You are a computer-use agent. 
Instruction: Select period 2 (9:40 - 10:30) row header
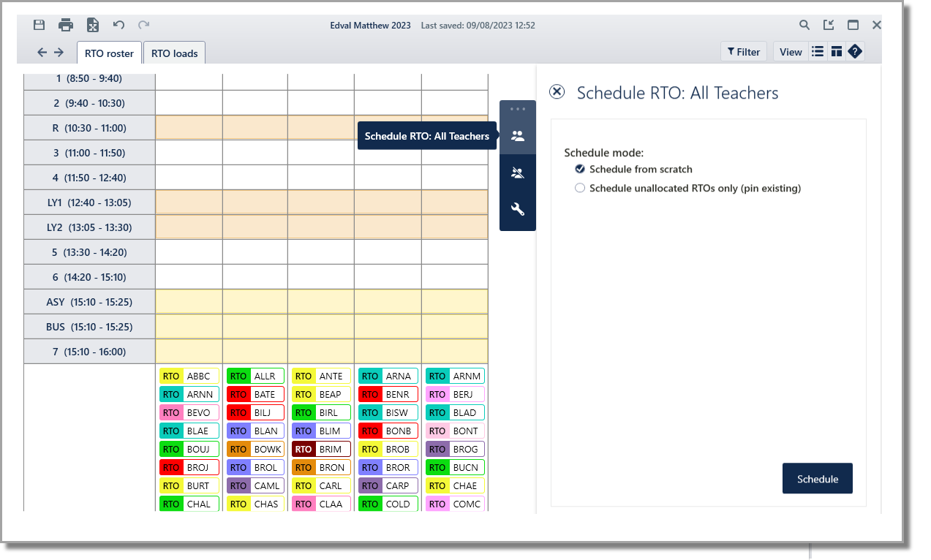(89, 103)
